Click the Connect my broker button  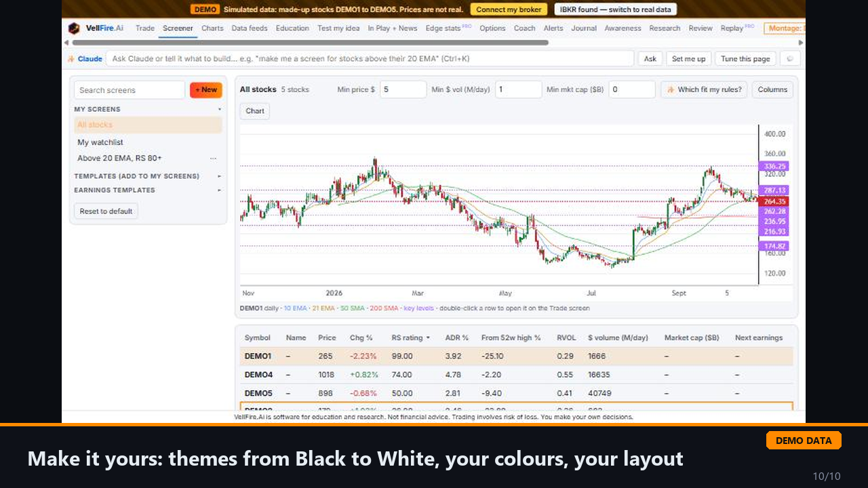coord(509,9)
